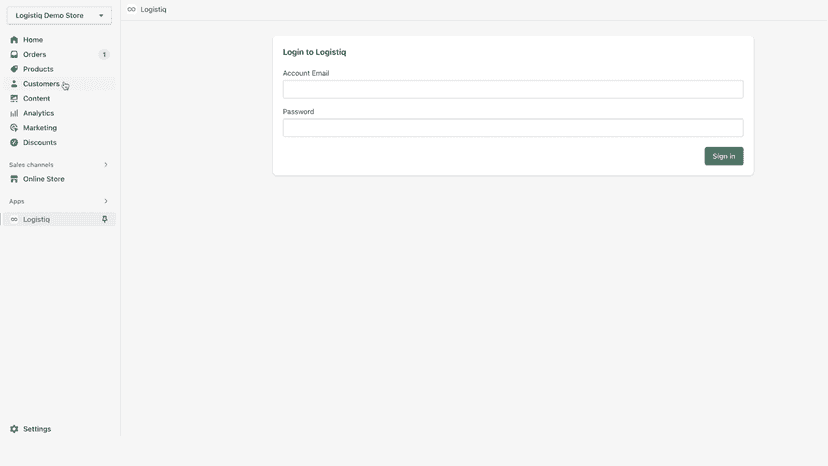The height and width of the screenshot is (466, 828).
Task: Click the Customers person icon
Action: [x=14, y=83]
